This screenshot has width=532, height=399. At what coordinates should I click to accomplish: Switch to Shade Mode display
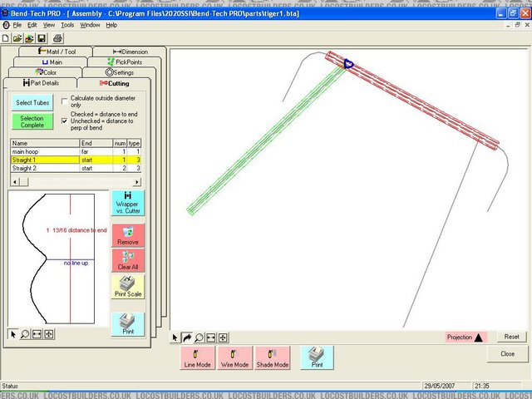[x=273, y=357]
